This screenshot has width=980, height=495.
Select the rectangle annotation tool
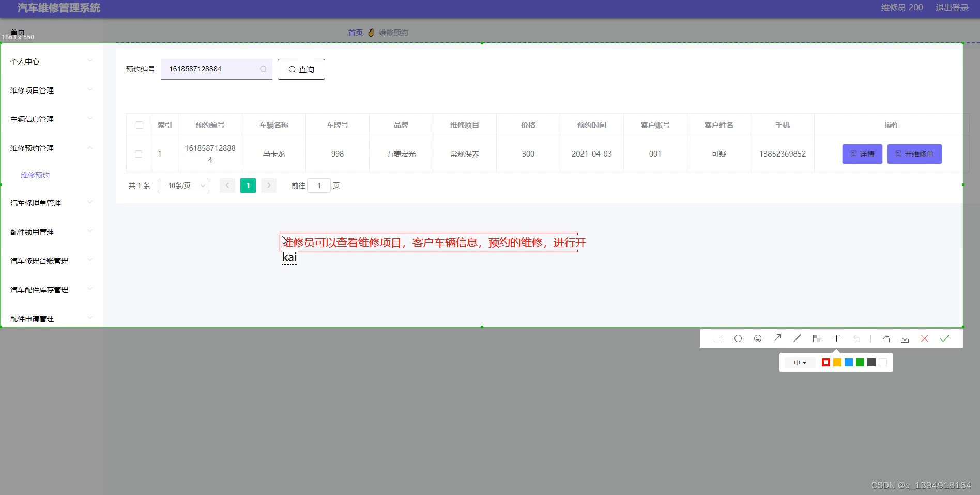click(718, 338)
